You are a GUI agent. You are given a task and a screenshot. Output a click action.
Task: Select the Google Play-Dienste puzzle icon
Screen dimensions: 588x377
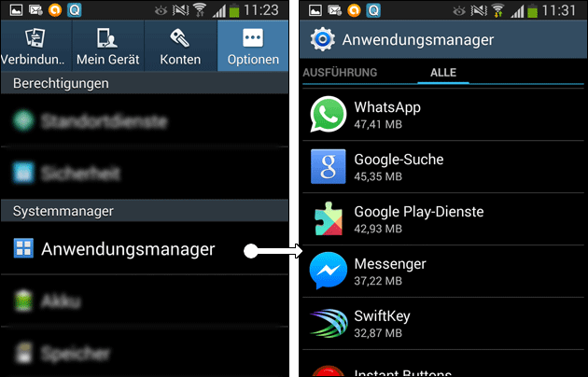(x=329, y=219)
